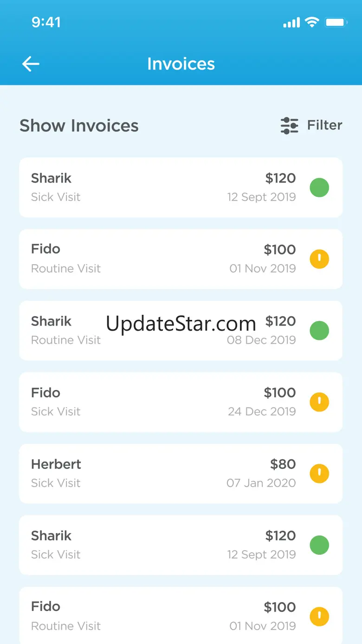Open the Filter options via Filter label

[x=324, y=125]
